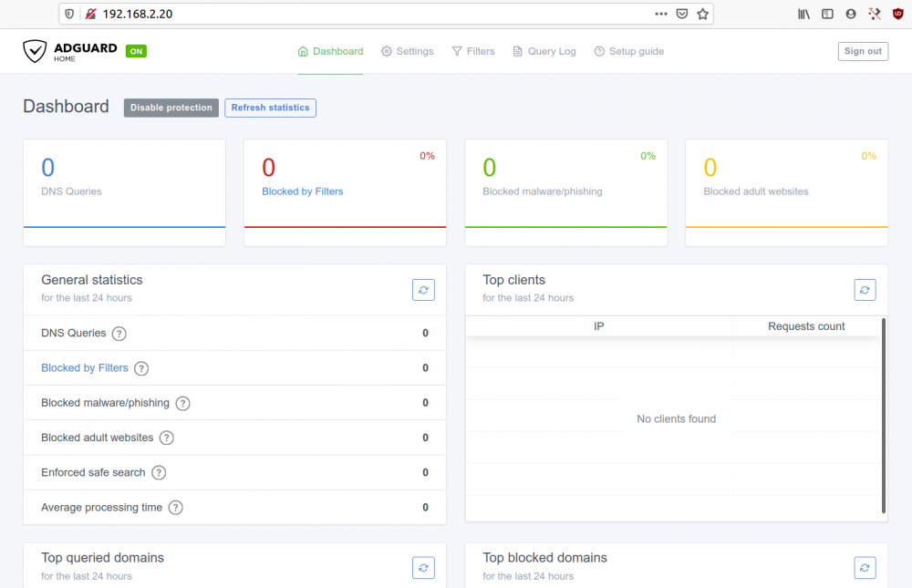The width and height of the screenshot is (912, 588).
Task: Click Refresh statistics button
Action: pos(271,108)
